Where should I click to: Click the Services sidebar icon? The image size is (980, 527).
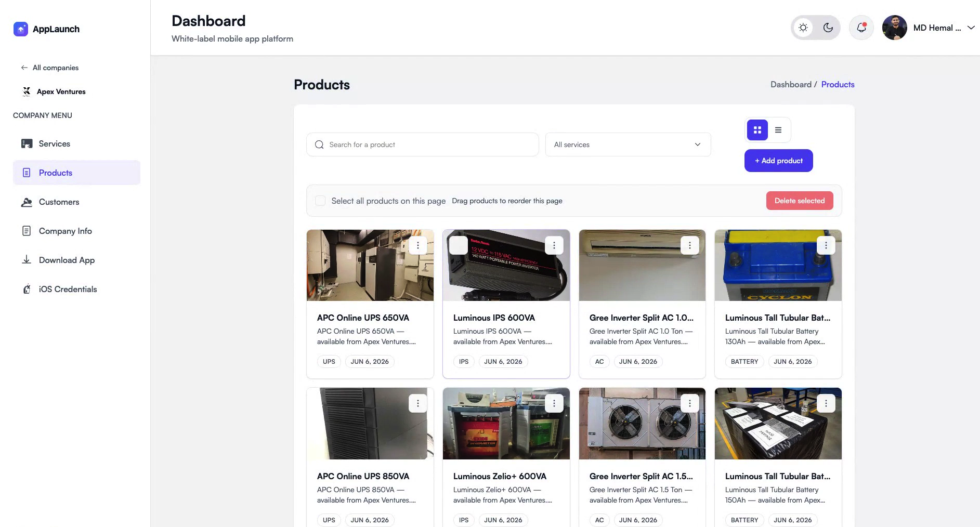click(x=27, y=143)
